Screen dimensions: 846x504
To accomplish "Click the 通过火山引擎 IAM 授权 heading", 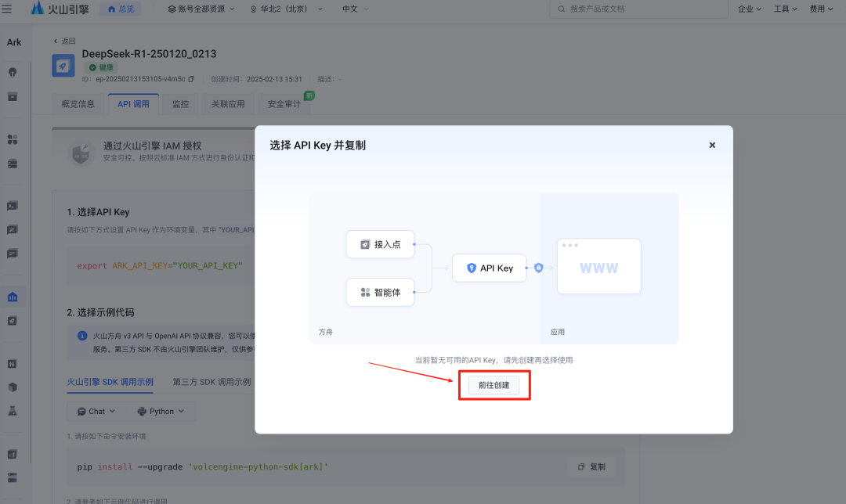I will (152, 146).
